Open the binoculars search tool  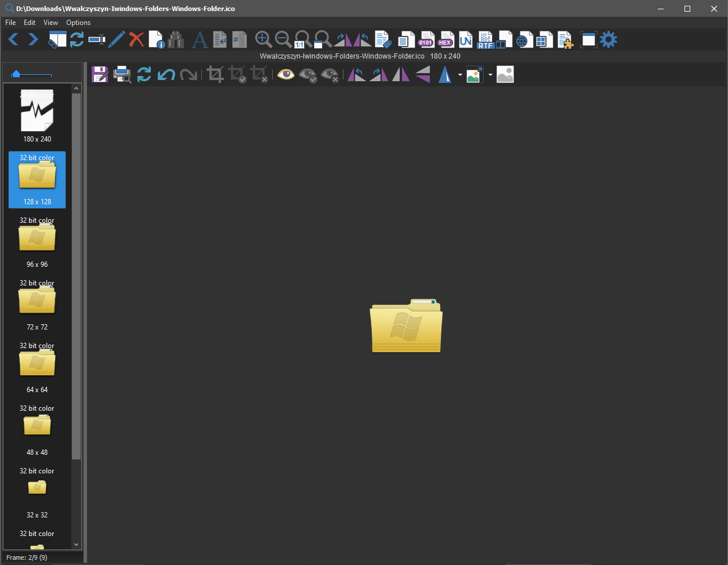[176, 39]
